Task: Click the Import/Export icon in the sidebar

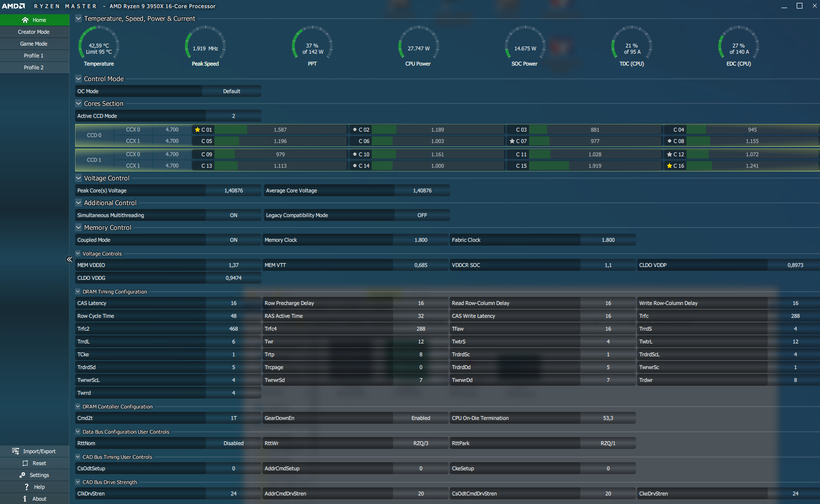Action: coord(16,451)
